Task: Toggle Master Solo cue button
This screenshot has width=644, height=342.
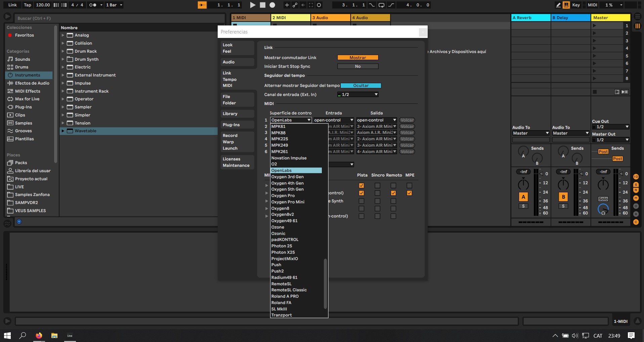Action: click(603, 199)
